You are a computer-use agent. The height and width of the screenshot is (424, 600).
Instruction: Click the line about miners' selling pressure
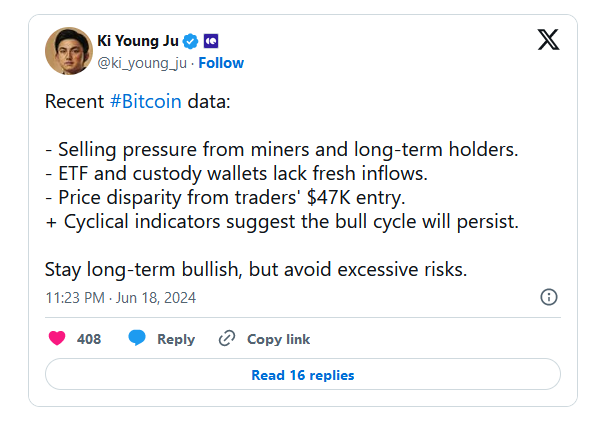tap(282, 150)
